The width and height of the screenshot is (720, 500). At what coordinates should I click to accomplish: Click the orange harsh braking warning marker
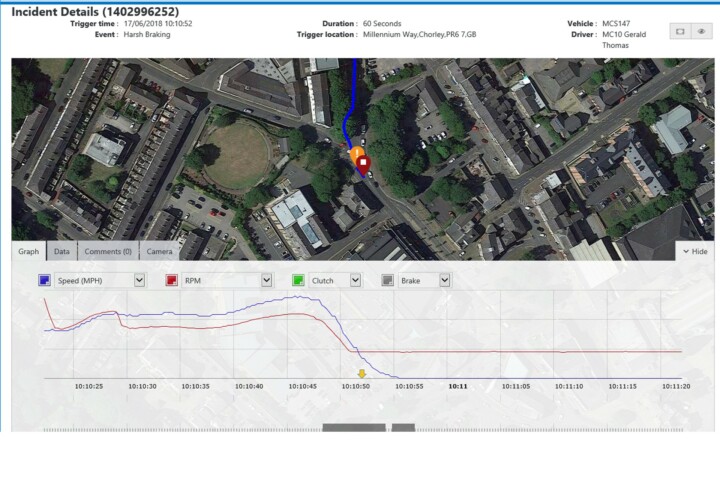coord(356,154)
